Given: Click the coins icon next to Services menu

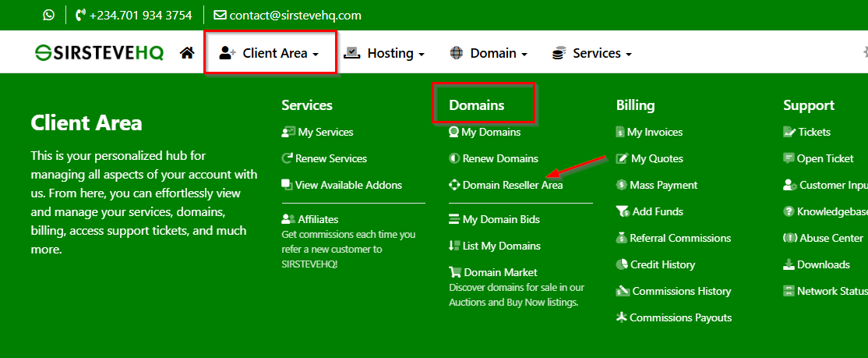Looking at the screenshot, I should point(558,53).
